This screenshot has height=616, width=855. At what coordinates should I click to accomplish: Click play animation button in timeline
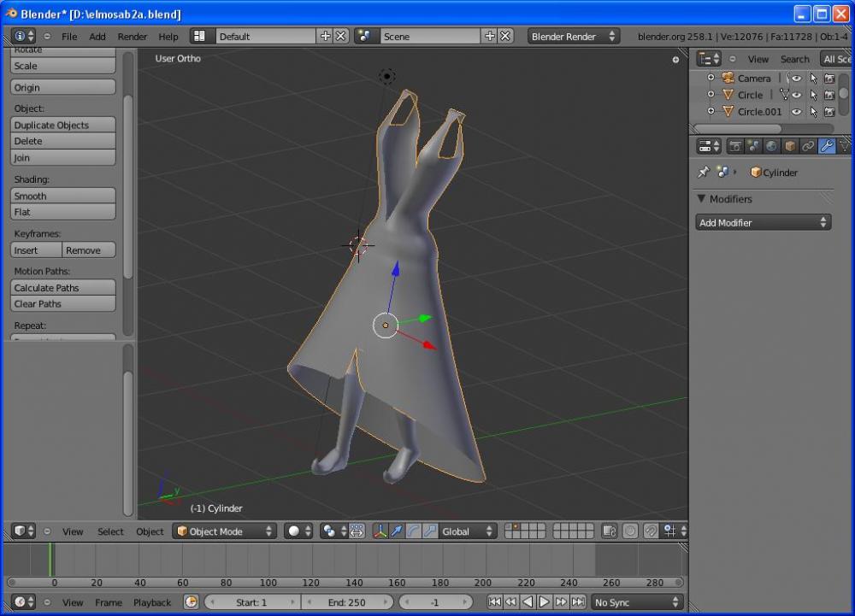coord(544,602)
